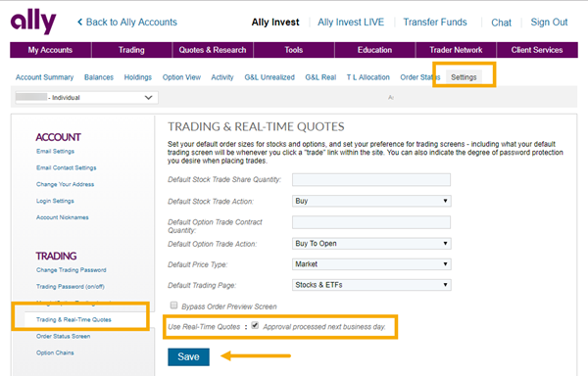Screen dimensions: 588x376
Task: Switch to Balances tab
Action: pos(99,77)
